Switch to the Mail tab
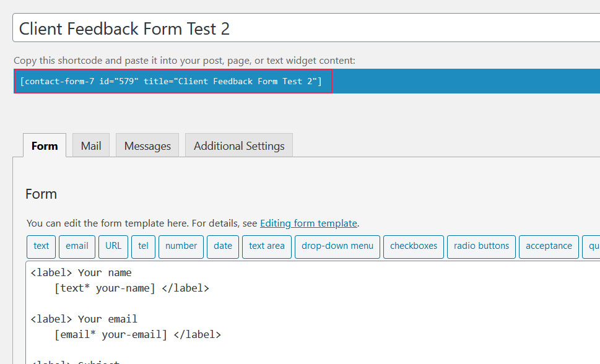The width and height of the screenshot is (600, 364). 90,145
